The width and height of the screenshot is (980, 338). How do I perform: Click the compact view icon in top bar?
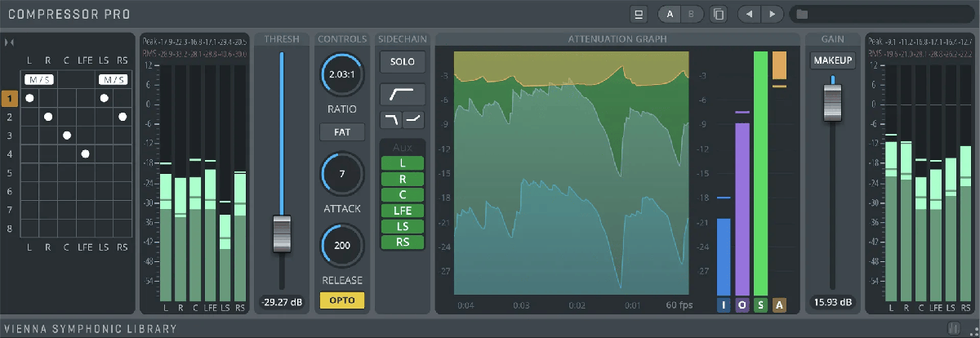639,14
